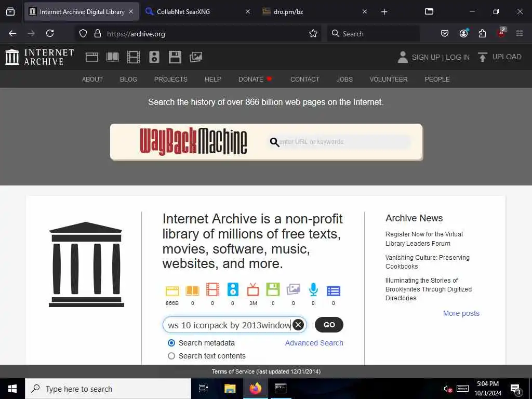
Task: Click Save to Pocket icon
Action: tap(445, 33)
